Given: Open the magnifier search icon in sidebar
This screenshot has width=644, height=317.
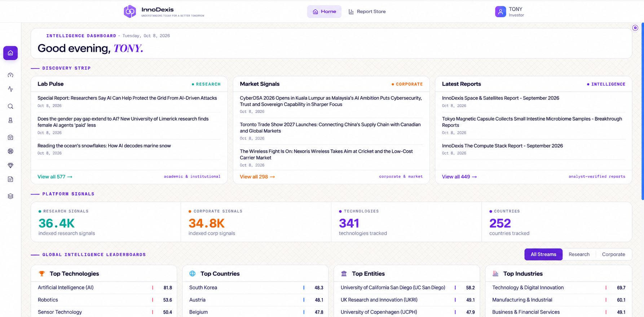Looking at the screenshot, I should pyautogui.click(x=10, y=106).
